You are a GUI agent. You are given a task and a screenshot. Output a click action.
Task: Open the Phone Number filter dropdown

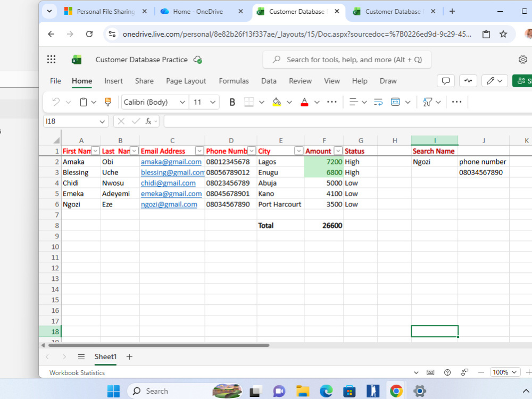252,151
